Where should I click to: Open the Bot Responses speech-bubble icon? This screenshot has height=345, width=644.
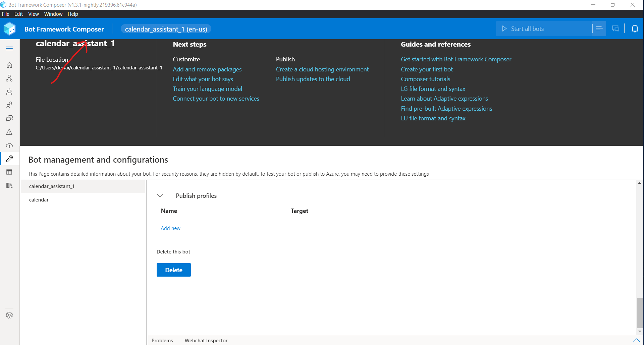click(9, 118)
